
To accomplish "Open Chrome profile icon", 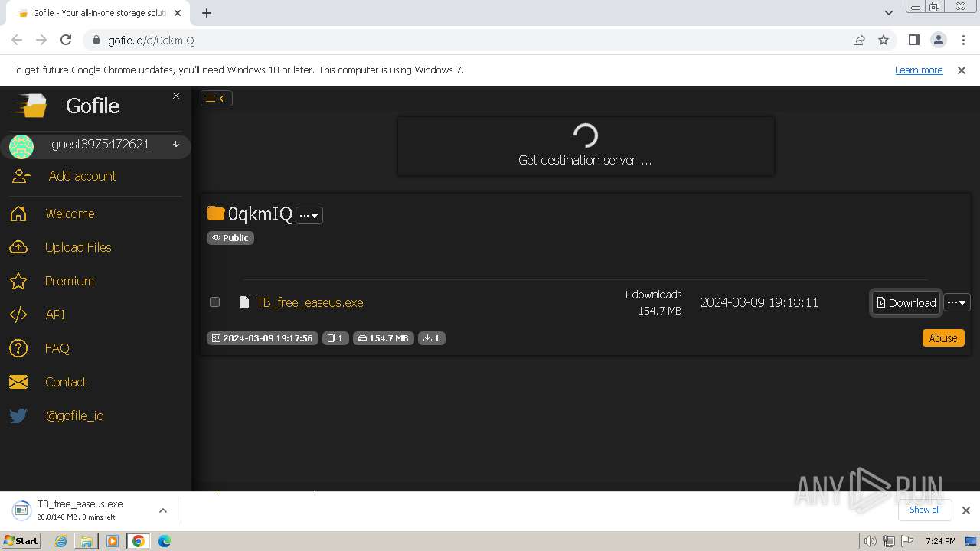I will 939,40.
